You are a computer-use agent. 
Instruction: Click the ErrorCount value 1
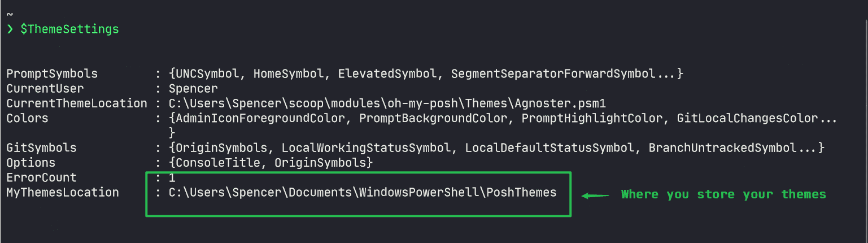click(172, 177)
